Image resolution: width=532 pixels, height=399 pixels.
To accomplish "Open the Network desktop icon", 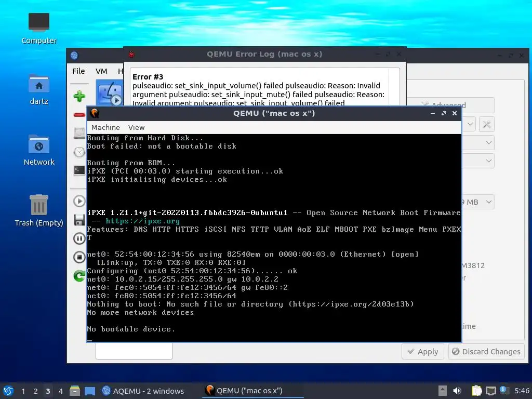I will point(39,150).
